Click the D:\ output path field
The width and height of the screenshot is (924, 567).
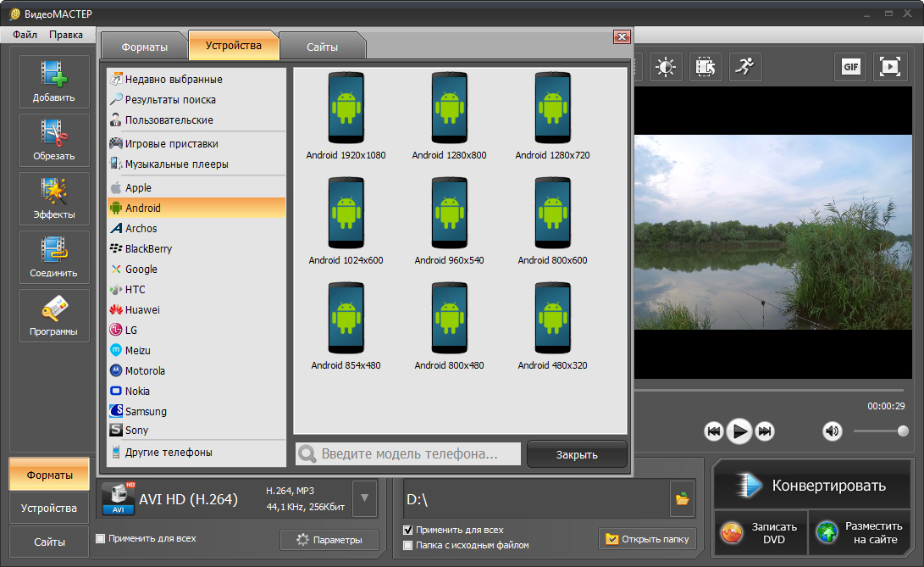pyautogui.click(x=536, y=499)
